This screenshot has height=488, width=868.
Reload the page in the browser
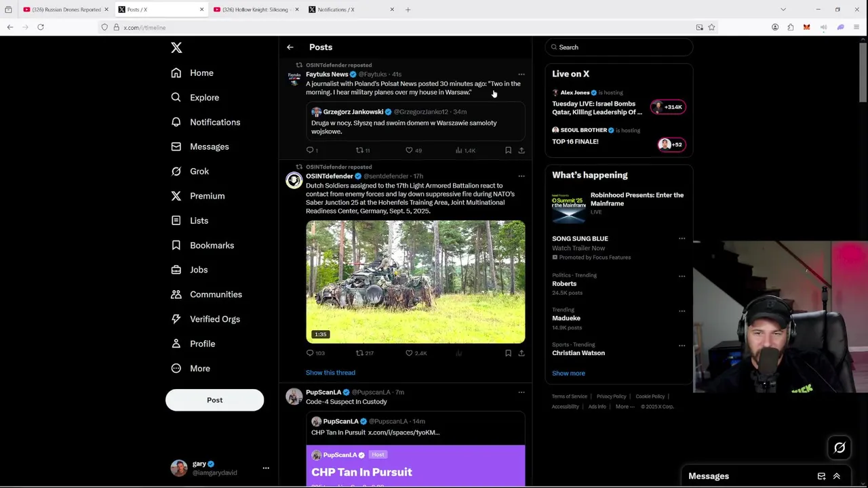41,27
